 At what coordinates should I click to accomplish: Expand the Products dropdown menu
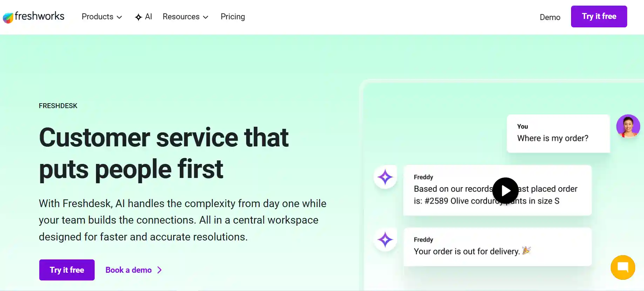coord(102,17)
